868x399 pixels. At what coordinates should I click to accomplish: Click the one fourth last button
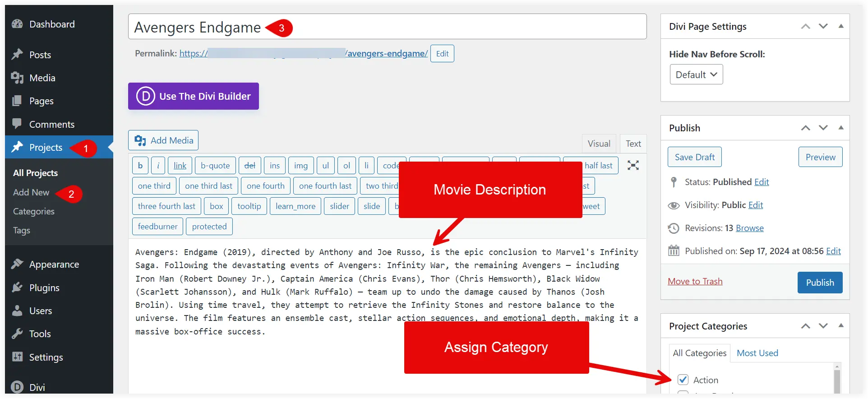[x=325, y=186]
